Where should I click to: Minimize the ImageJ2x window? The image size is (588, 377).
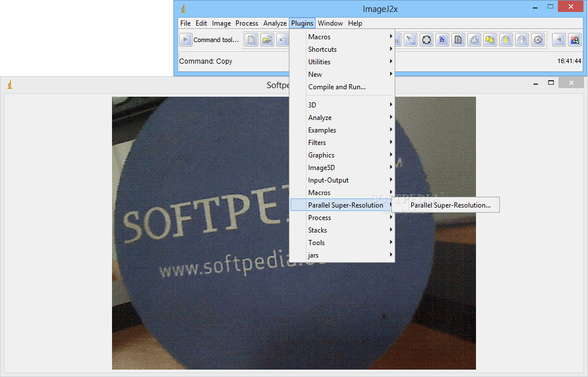pyautogui.click(x=535, y=7)
